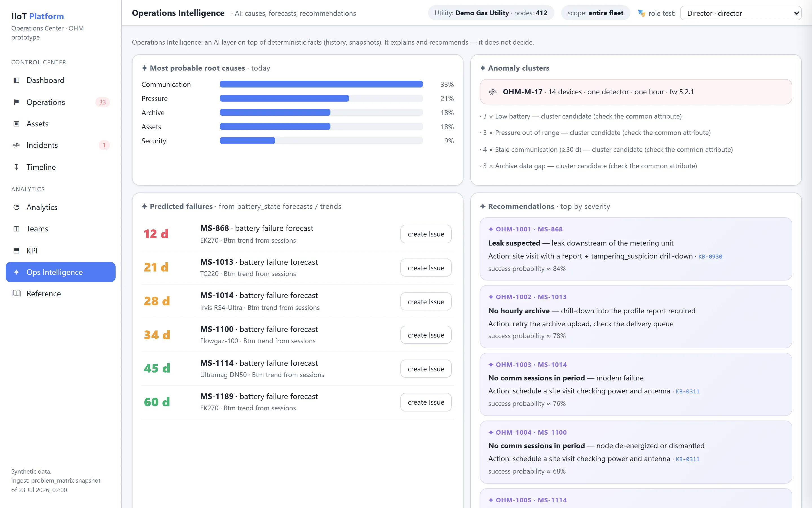Open KB-0930 link in OHM-1001 card
The width and height of the screenshot is (812, 508).
coord(710,257)
